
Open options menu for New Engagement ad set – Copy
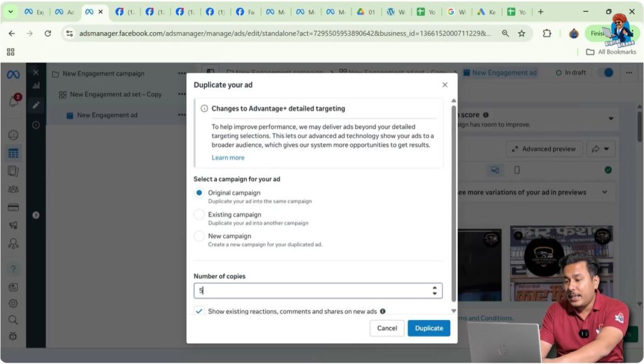pos(182,94)
